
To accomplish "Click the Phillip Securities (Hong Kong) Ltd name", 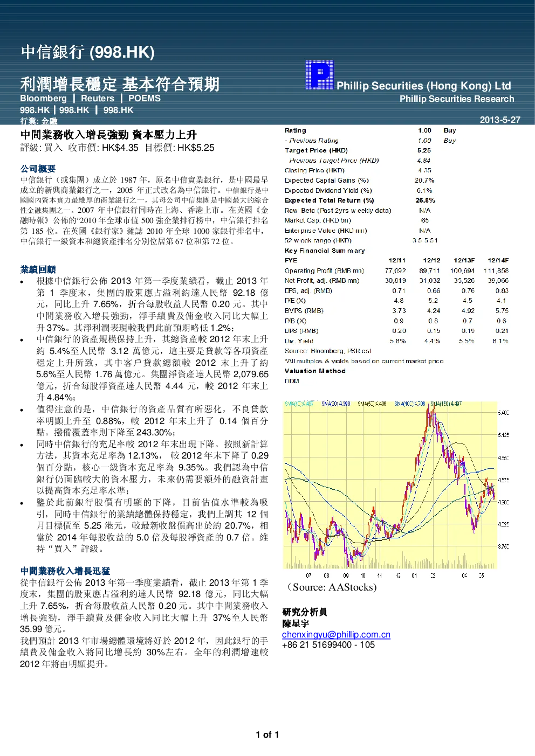I will (424, 86).
